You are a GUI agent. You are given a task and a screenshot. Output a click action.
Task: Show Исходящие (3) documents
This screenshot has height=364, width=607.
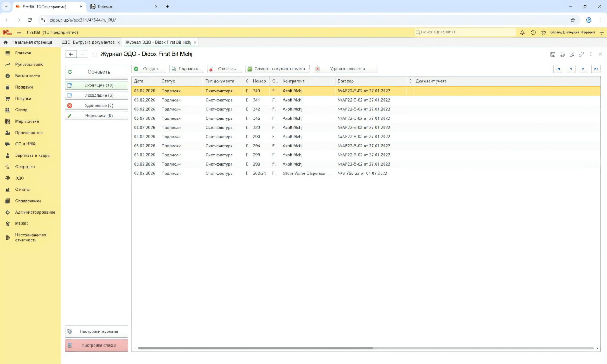coord(96,95)
